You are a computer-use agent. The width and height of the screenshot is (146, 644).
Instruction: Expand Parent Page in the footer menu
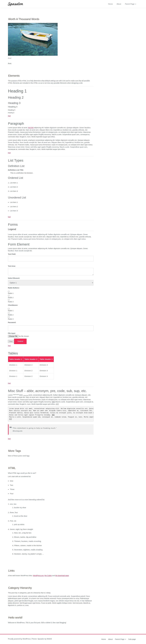click(120, 639)
